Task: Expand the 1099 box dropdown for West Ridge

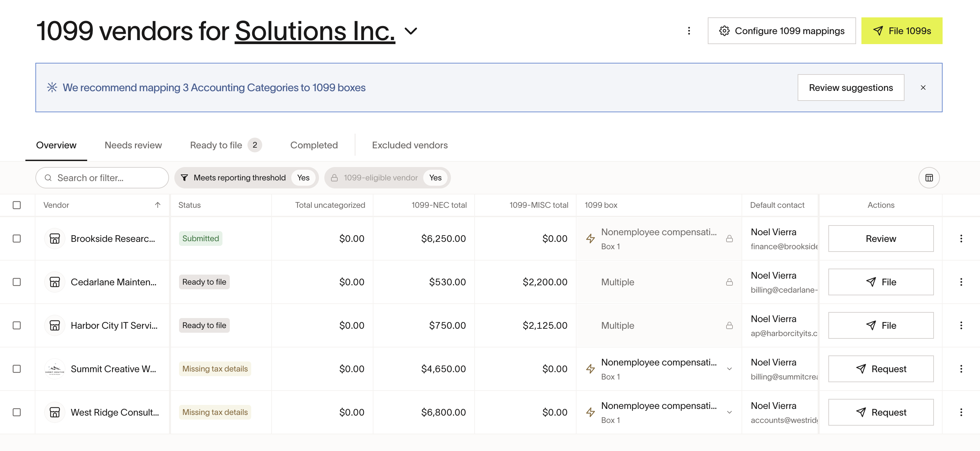Action: point(729,412)
